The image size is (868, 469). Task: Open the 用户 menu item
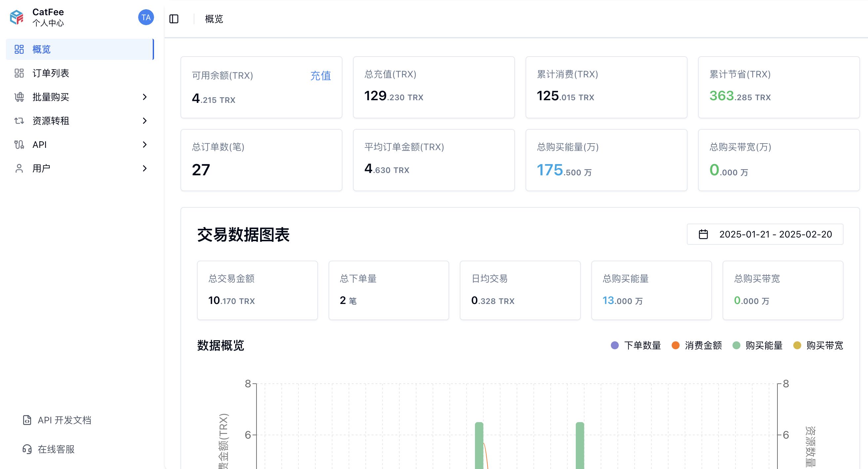pyautogui.click(x=80, y=168)
